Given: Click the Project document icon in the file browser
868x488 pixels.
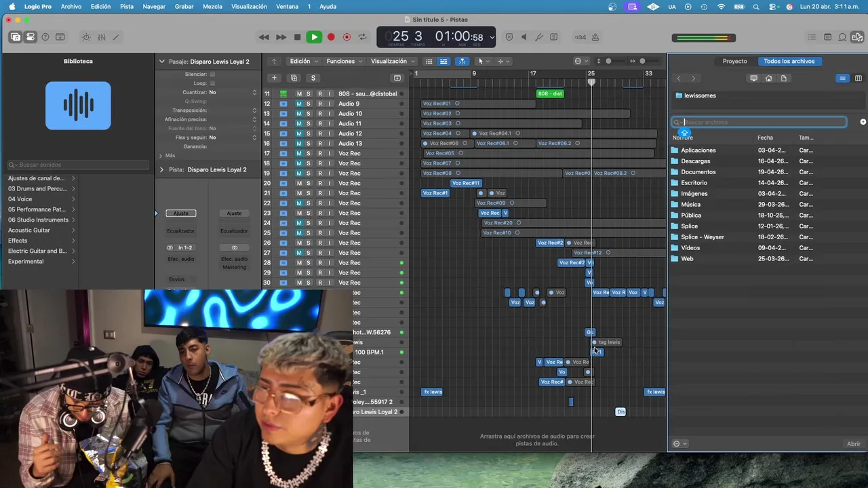Looking at the screenshot, I should (x=783, y=79).
